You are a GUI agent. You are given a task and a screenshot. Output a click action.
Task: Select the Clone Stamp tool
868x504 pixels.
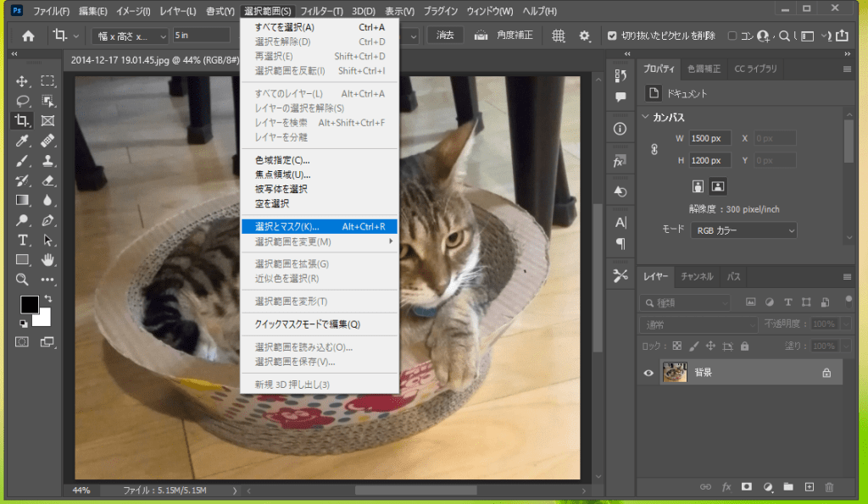(48, 160)
